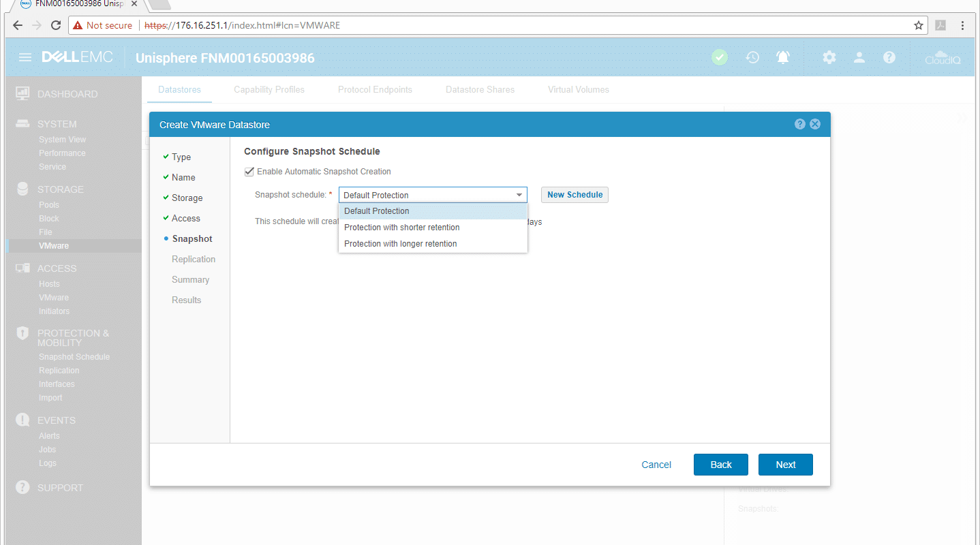Choose Protection with shorter retention
The width and height of the screenshot is (980, 545).
tap(433, 228)
